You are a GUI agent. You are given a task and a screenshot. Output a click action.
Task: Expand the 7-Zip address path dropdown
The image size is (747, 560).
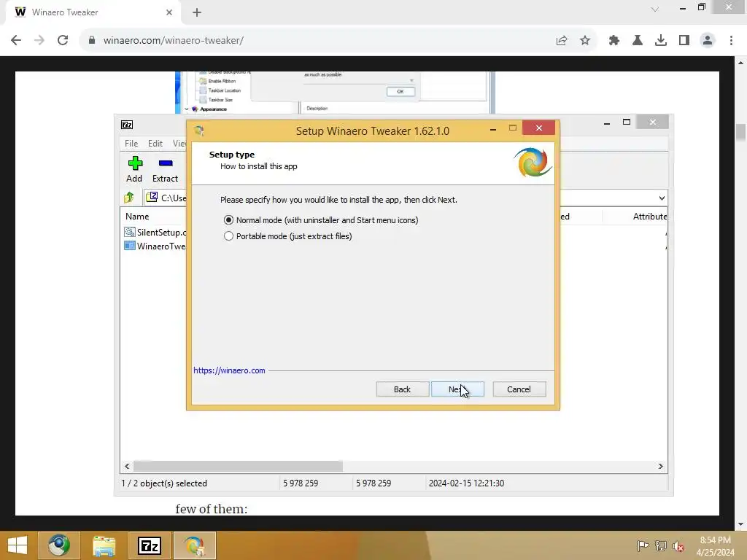(661, 198)
